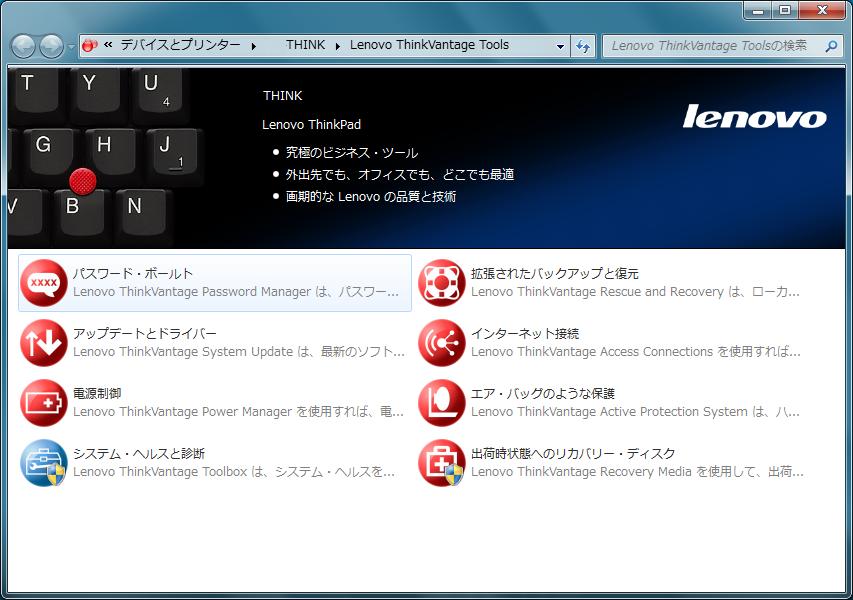Click the Password Manager description text
This screenshot has width=853, height=600.
pyautogui.click(x=236, y=292)
